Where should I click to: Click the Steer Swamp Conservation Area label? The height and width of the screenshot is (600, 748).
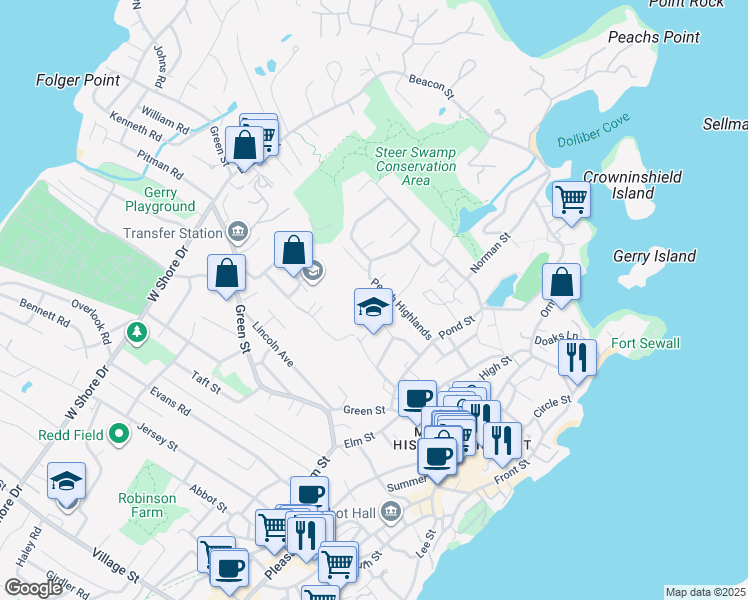(x=416, y=166)
